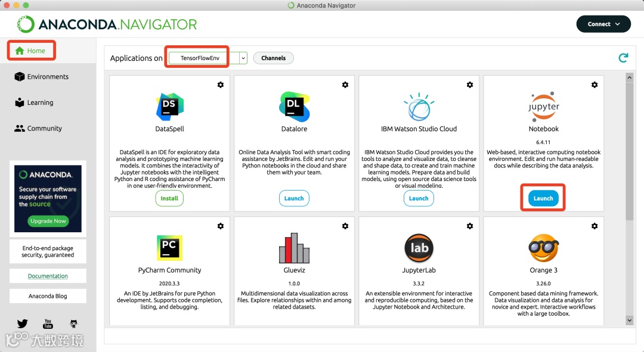Click the Upgrade Now button

(x=48, y=221)
